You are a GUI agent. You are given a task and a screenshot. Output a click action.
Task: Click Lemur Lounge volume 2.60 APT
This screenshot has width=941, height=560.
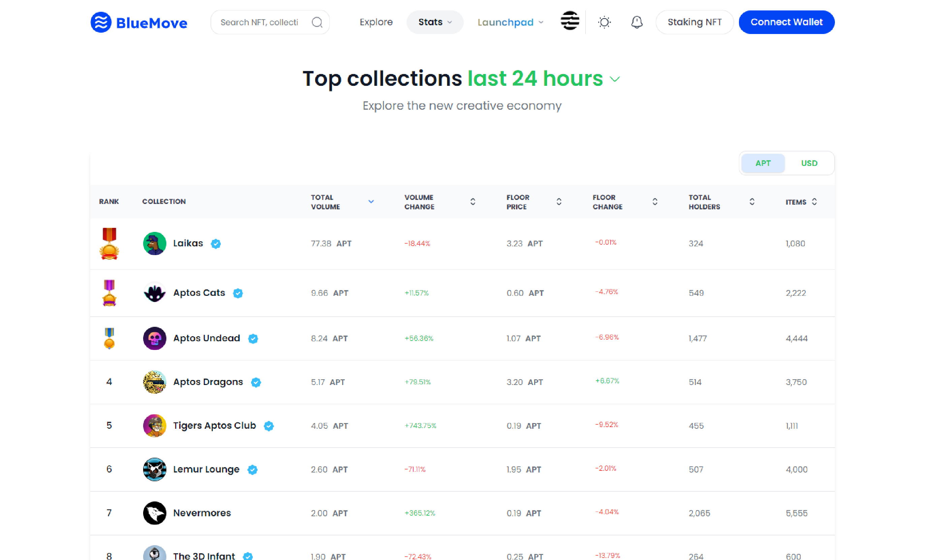tap(329, 470)
